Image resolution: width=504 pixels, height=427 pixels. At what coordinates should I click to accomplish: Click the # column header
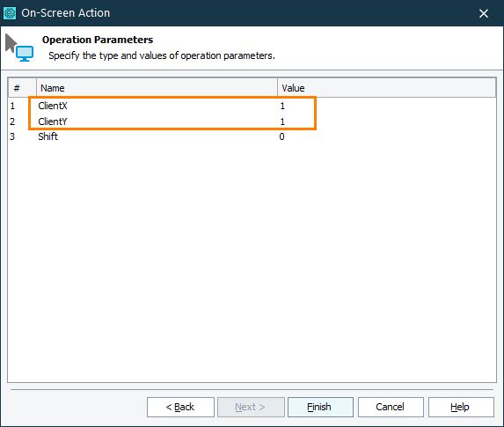tap(23, 88)
